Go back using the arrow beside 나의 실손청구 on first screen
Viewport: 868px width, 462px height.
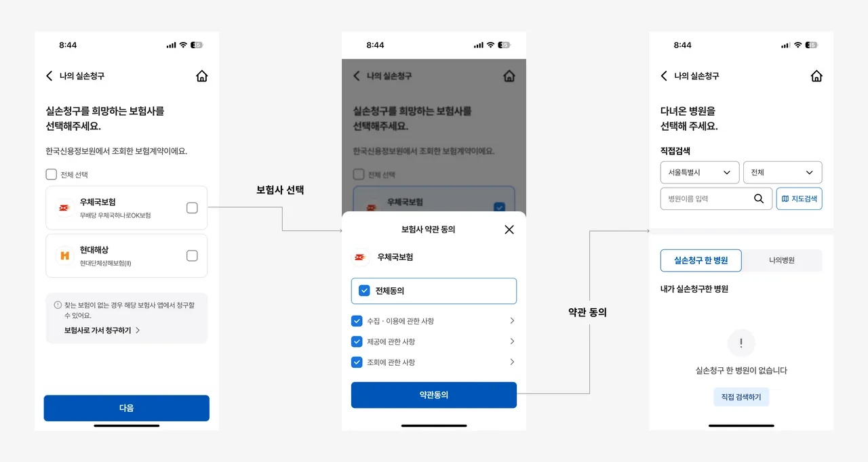pyautogui.click(x=49, y=76)
